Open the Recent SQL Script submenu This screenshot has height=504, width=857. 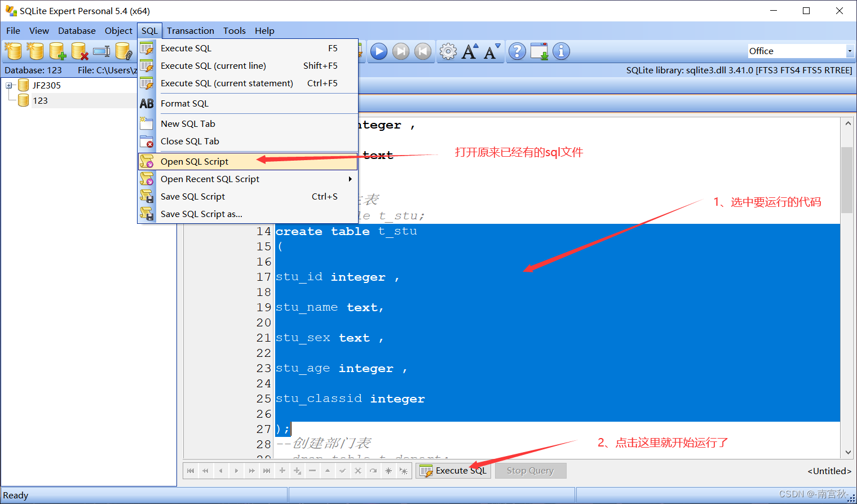210,179
